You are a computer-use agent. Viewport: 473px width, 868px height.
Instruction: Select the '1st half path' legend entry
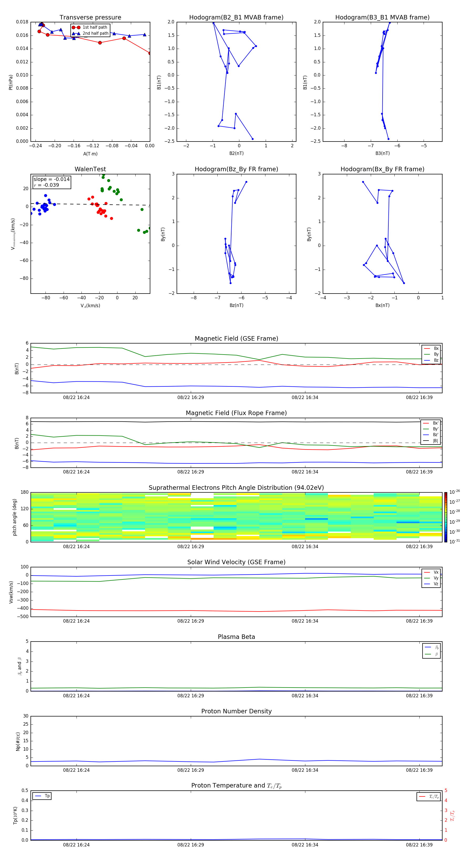click(x=90, y=27)
